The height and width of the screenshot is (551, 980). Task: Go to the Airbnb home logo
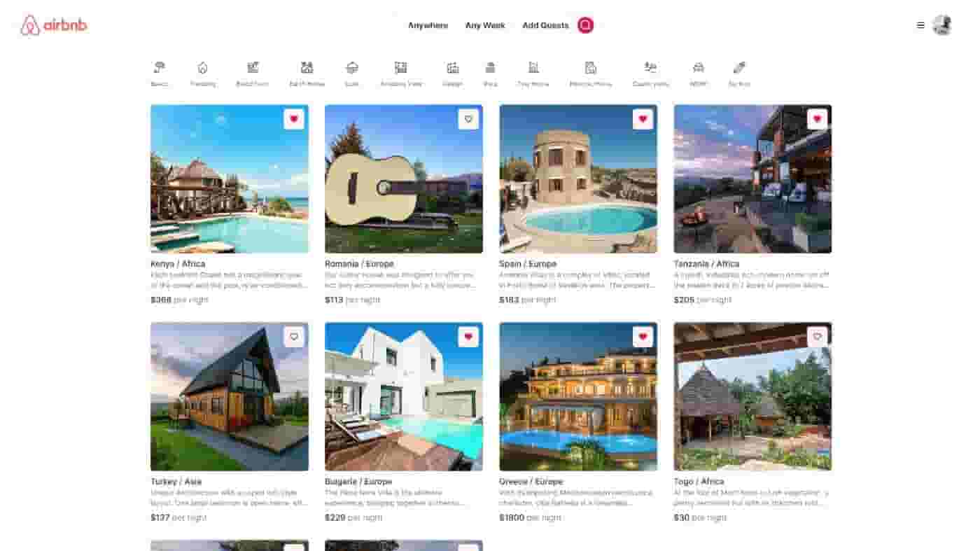tap(54, 25)
